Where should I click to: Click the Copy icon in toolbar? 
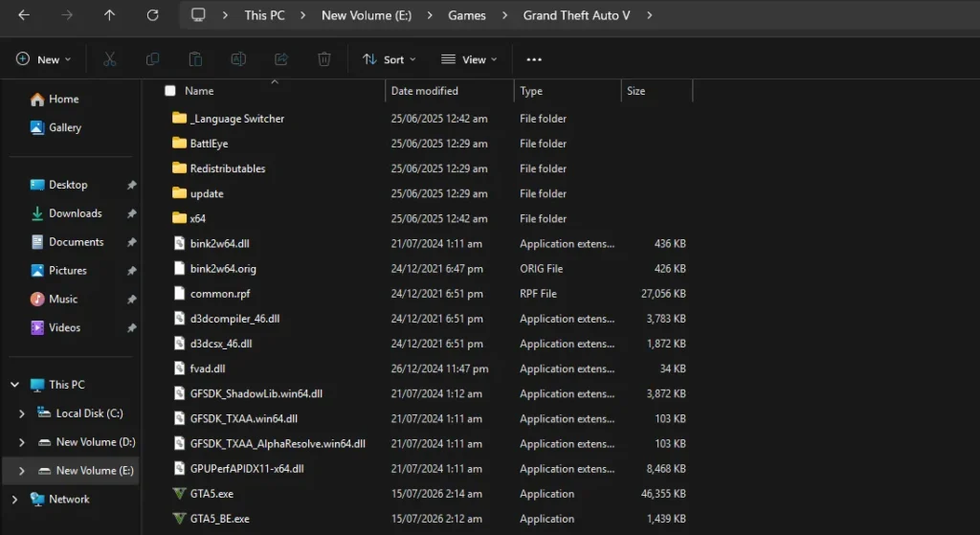(x=152, y=59)
